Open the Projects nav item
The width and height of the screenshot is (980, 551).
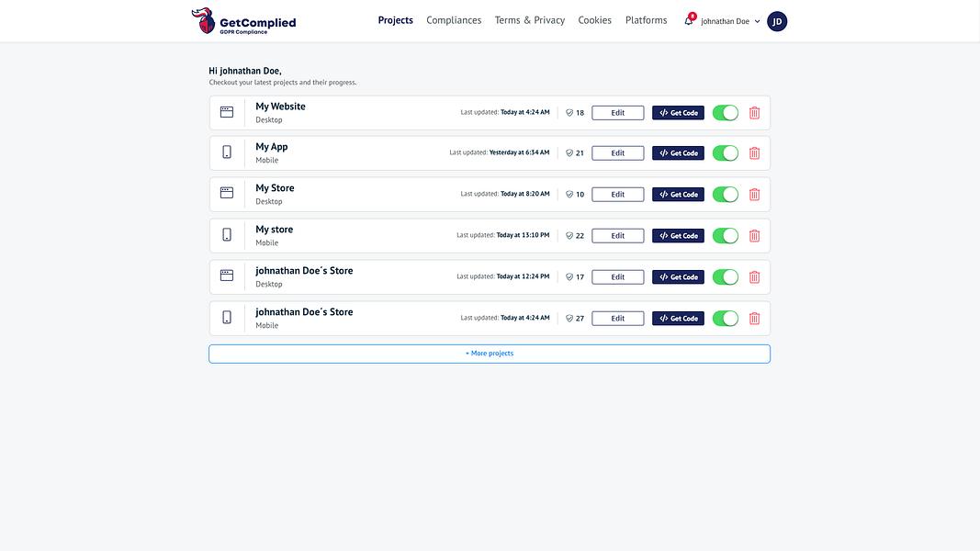tap(396, 20)
